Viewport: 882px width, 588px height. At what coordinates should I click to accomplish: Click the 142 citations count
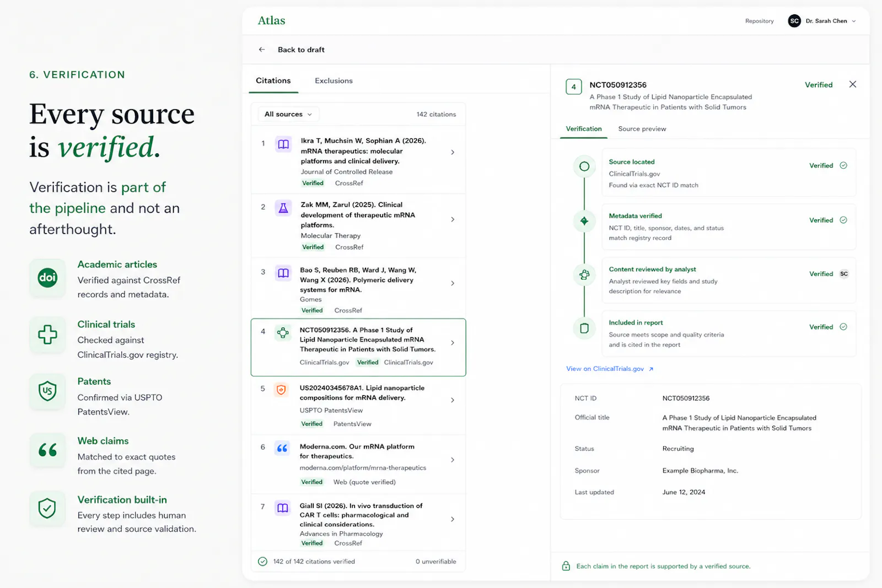(x=436, y=114)
